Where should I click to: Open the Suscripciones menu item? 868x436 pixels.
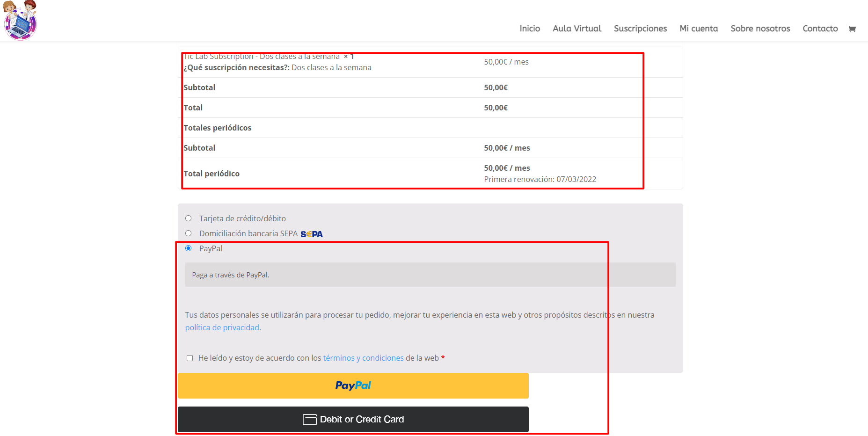click(x=640, y=29)
